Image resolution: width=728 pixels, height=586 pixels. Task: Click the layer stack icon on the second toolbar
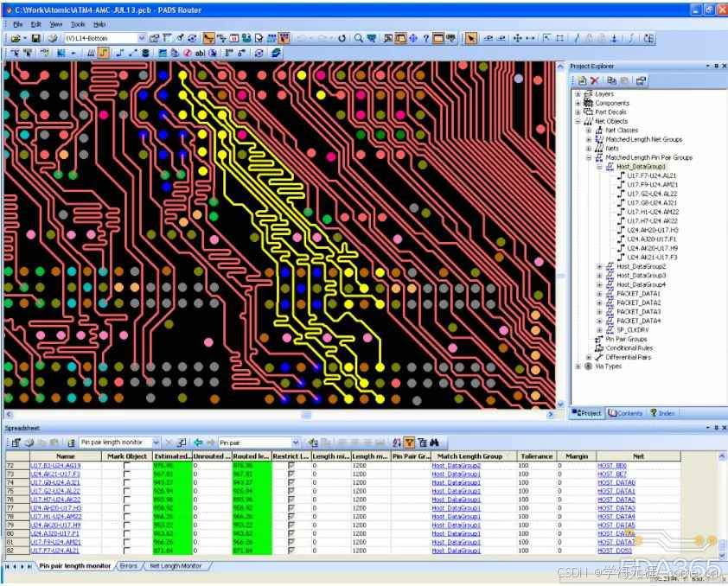click(x=145, y=53)
